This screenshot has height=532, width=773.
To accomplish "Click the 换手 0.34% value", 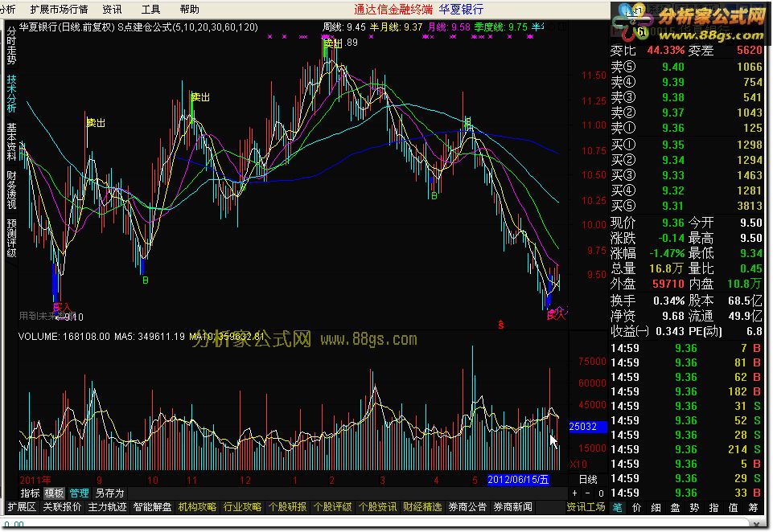I will (669, 301).
